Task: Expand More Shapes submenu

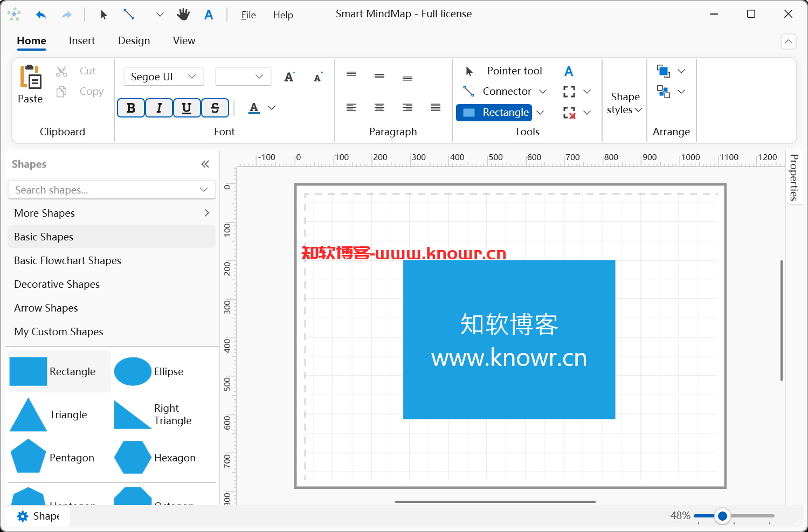Action: tap(112, 213)
